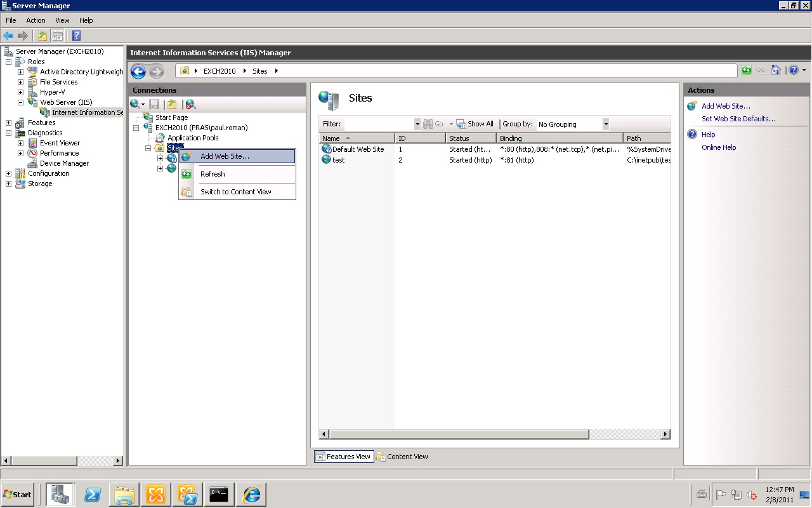Expand the Default Web Site tree node
The image size is (812, 508).
[x=160, y=158]
